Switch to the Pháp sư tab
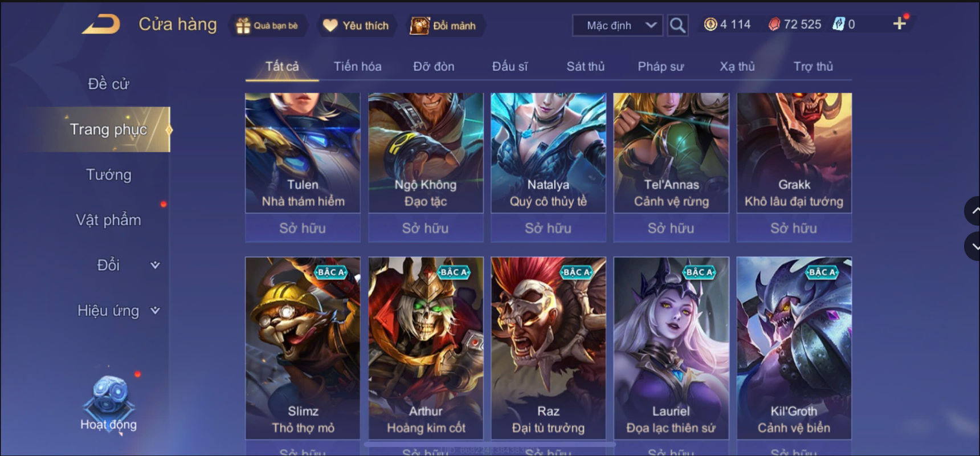Screen dimensions: 980x456 (x=660, y=67)
